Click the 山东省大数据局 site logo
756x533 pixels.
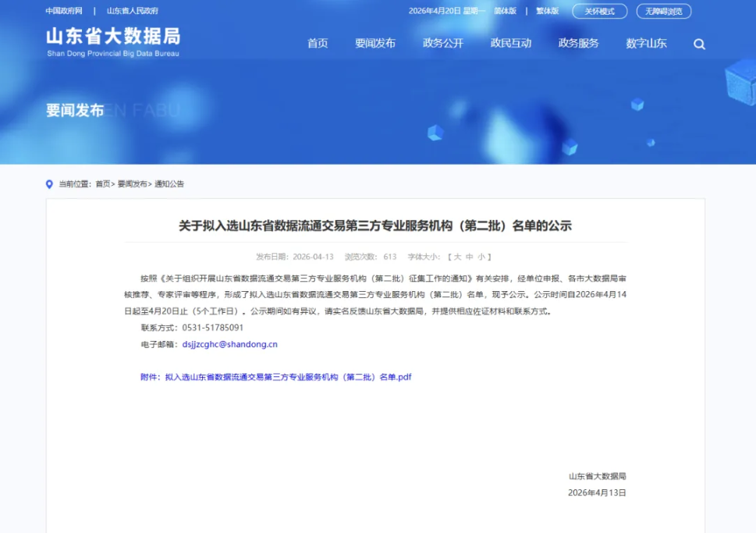point(113,41)
